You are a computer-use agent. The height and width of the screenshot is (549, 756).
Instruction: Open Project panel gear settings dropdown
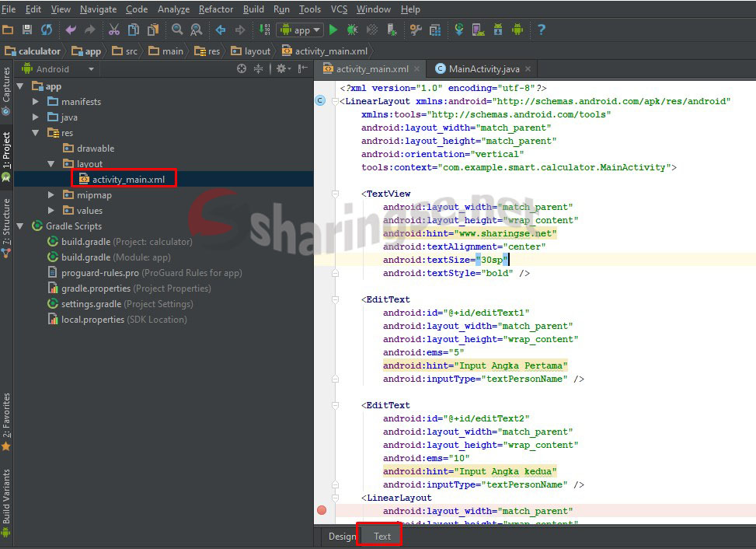pyautogui.click(x=284, y=69)
